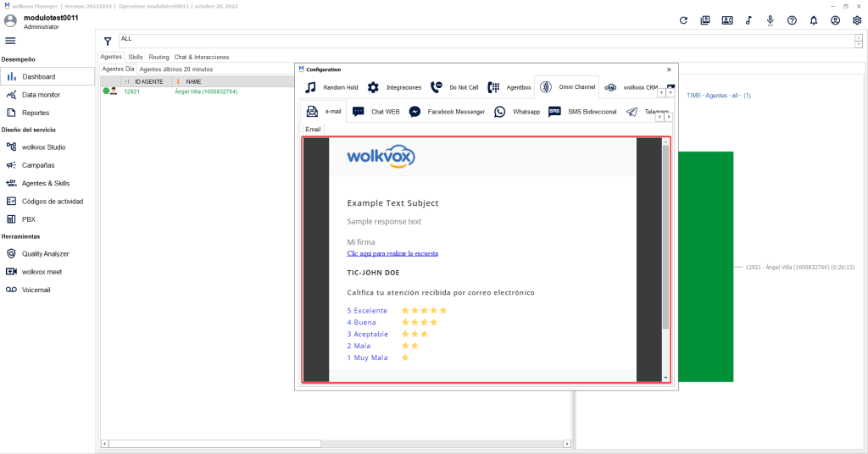Select the Whatsapp channel tab

click(x=517, y=112)
